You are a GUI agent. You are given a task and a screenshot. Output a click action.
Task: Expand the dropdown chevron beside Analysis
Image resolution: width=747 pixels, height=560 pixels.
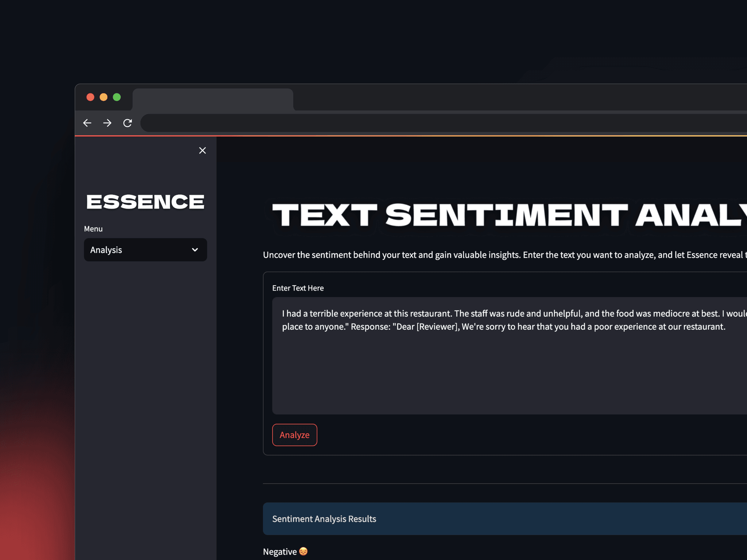(x=195, y=250)
